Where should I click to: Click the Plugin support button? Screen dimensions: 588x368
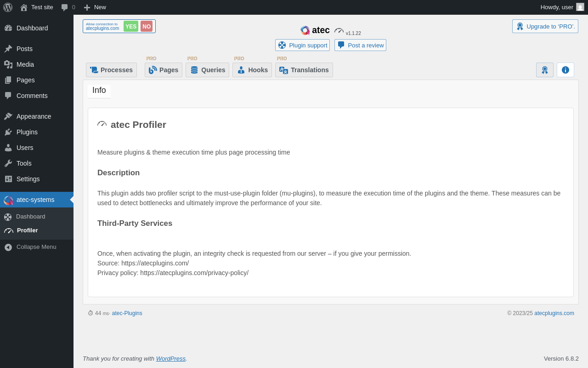coord(302,45)
